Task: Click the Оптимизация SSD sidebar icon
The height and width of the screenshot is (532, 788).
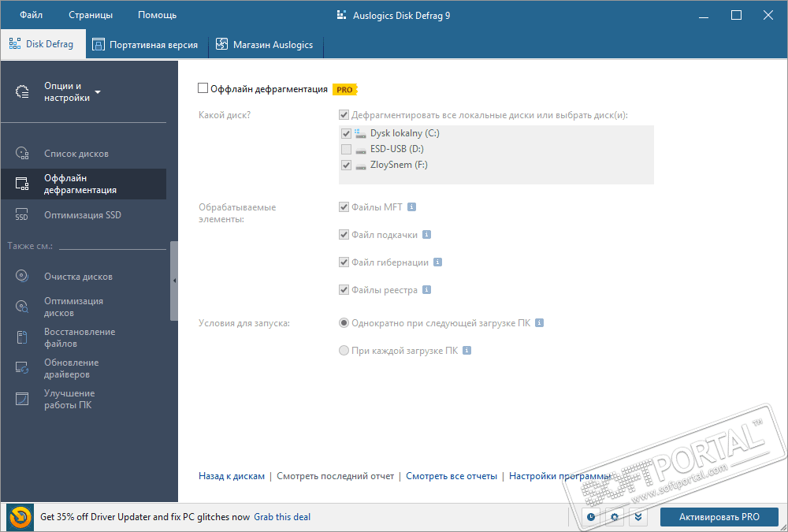Action: [x=22, y=214]
